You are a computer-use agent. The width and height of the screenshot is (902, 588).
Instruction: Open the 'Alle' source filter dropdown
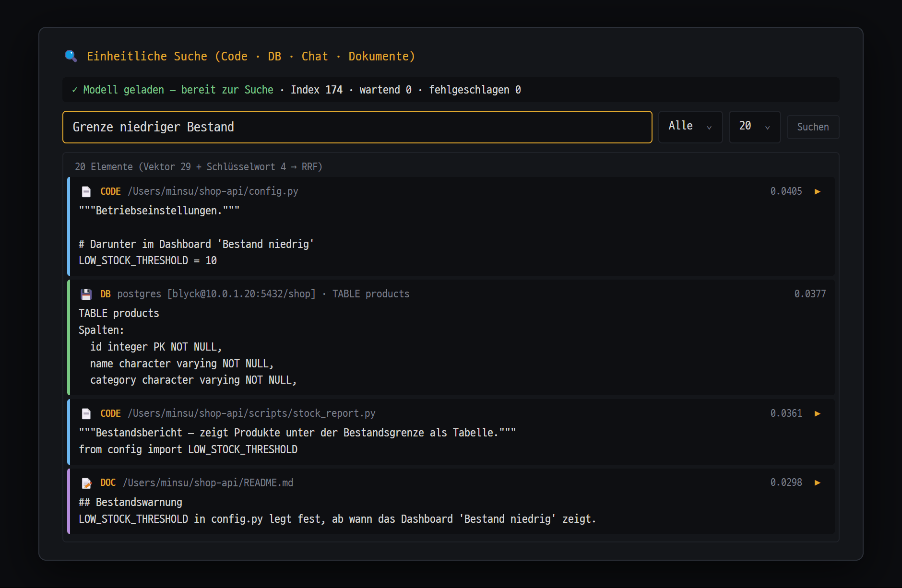tap(690, 127)
